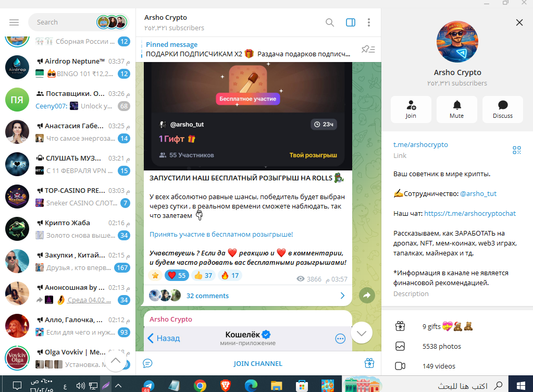This screenshot has width=533, height=392.
Task: Click the Windows Start button
Action: click(x=521, y=386)
